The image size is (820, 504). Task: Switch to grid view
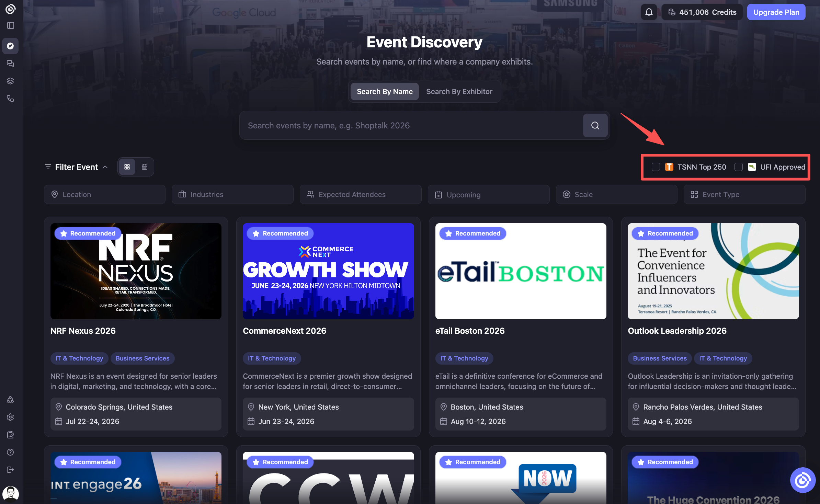coord(127,167)
